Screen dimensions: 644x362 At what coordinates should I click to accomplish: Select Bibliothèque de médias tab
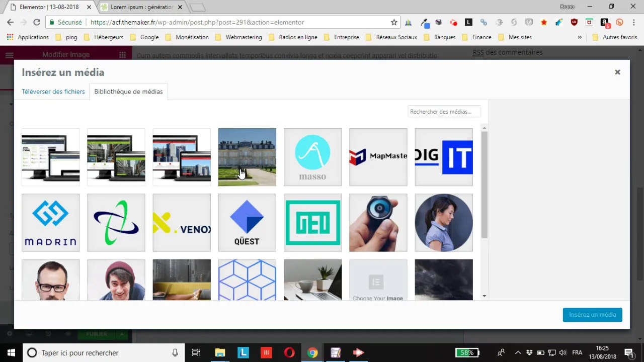click(x=128, y=92)
